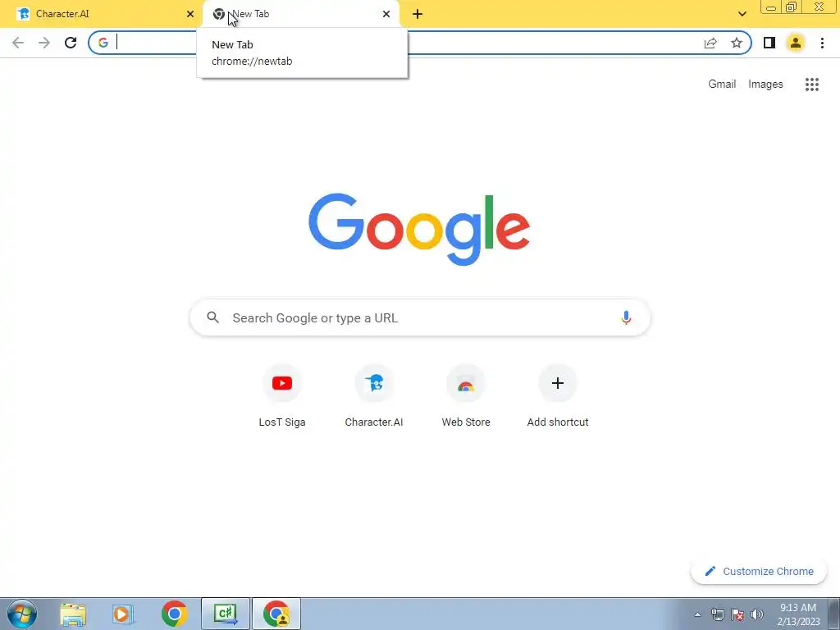Reload the page with the refresh icon
This screenshot has width=840, height=630.
[x=71, y=43]
